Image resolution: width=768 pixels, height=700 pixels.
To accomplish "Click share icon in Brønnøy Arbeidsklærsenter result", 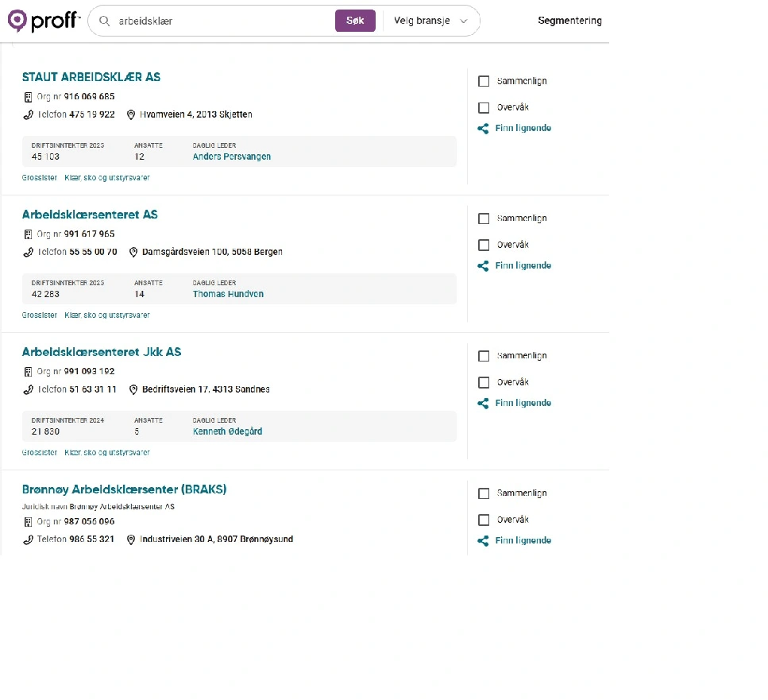I will pyautogui.click(x=483, y=541).
